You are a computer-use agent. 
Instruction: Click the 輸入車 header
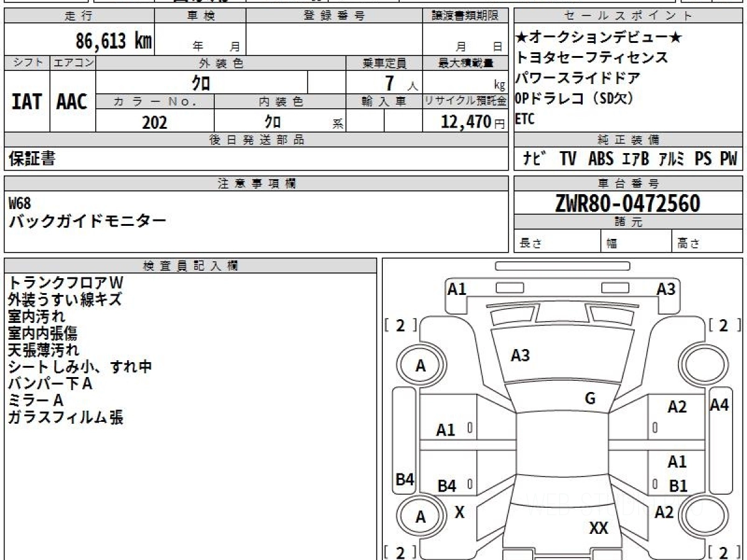pyautogui.click(x=384, y=101)
